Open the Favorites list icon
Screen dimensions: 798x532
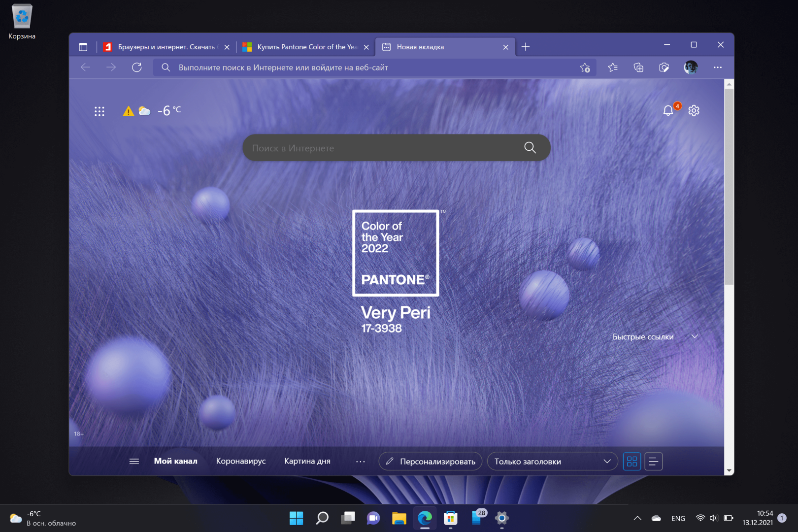(x=613, y=67)
